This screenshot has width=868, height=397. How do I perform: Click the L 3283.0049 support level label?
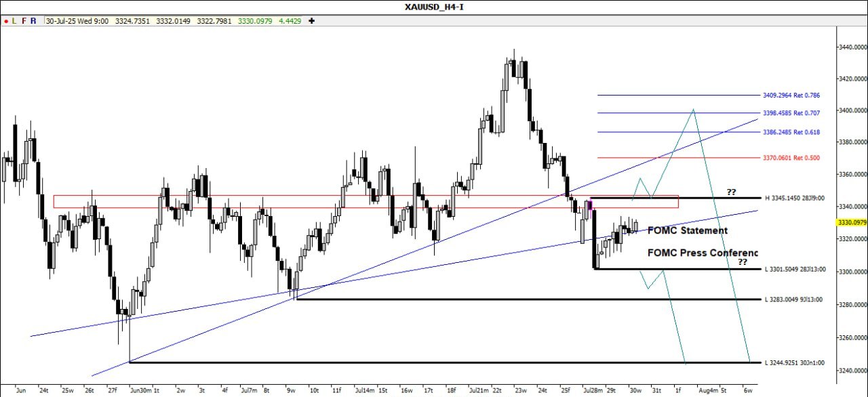(793, 299)
